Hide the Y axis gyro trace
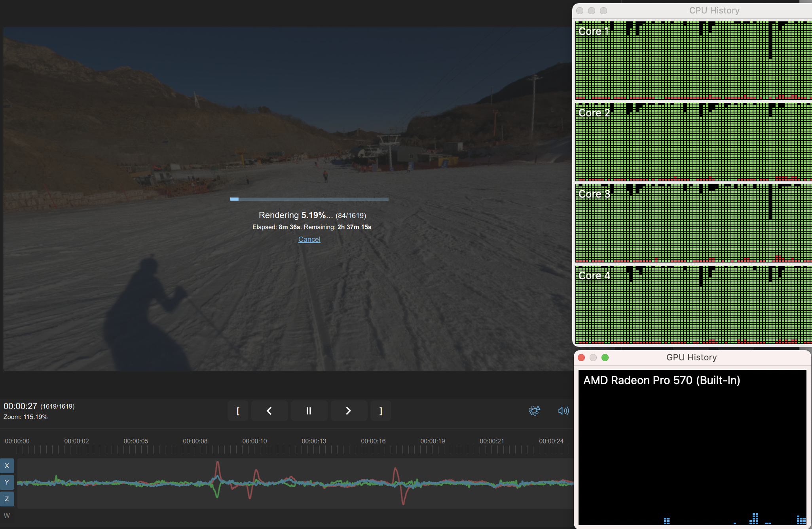This screenshot has height=529, width=812. click(7, 482)
